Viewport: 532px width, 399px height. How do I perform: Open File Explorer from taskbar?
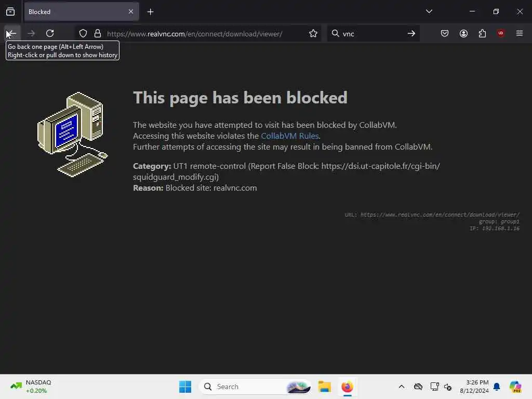point(325,387)
